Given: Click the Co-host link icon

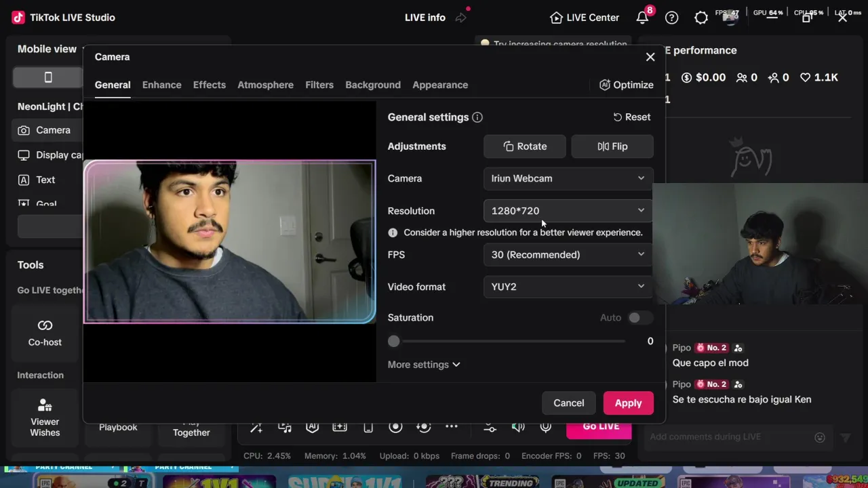Looking at the screenshot, I should 45,325.
